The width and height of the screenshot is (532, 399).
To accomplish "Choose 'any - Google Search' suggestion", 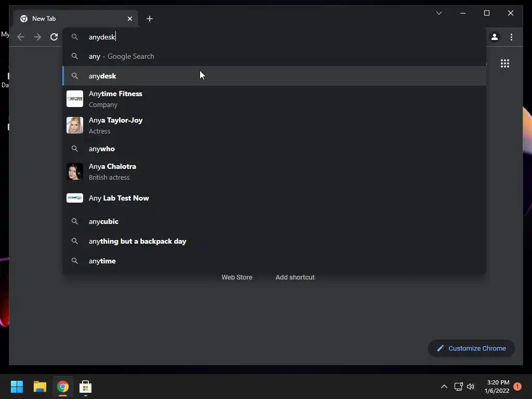I will pos(274,56).
